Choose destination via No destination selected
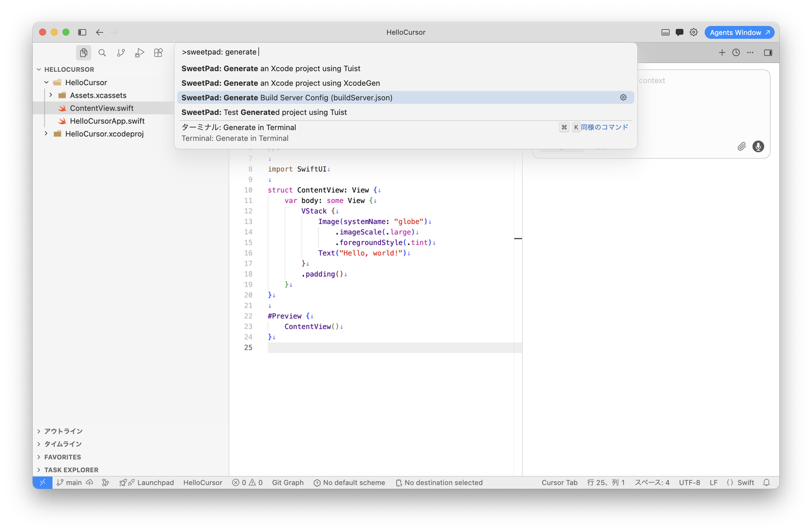This screenshot has height=532, width=812. coord(439,482)
